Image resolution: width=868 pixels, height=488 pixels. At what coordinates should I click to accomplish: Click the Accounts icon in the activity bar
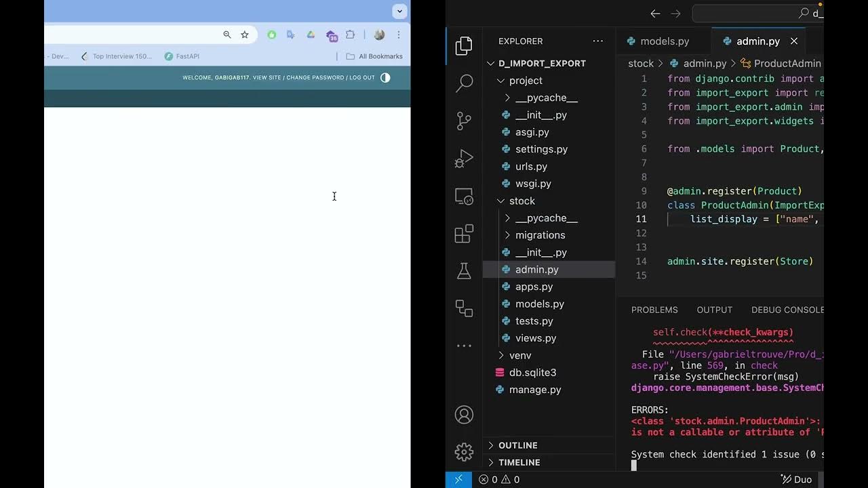(464, 414)
